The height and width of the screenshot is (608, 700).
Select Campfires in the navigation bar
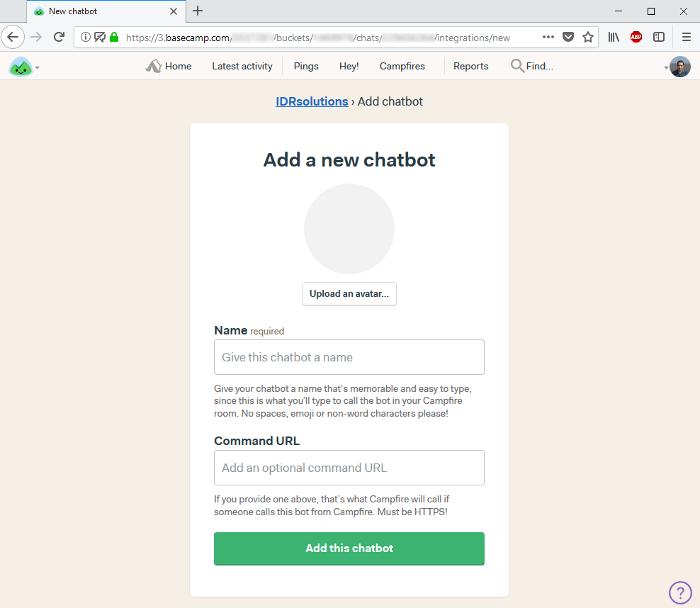402,66
